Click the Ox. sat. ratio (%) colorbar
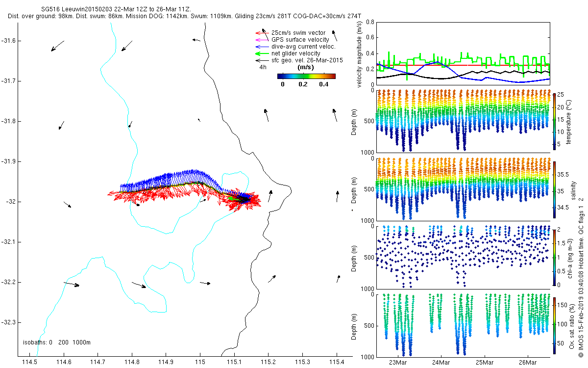This screenshot has height=368, width=588. [554, 325]
